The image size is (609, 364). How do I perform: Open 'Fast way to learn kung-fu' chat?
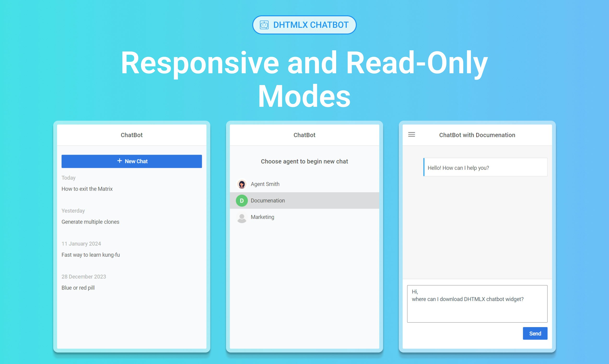[x=91, y=255]
